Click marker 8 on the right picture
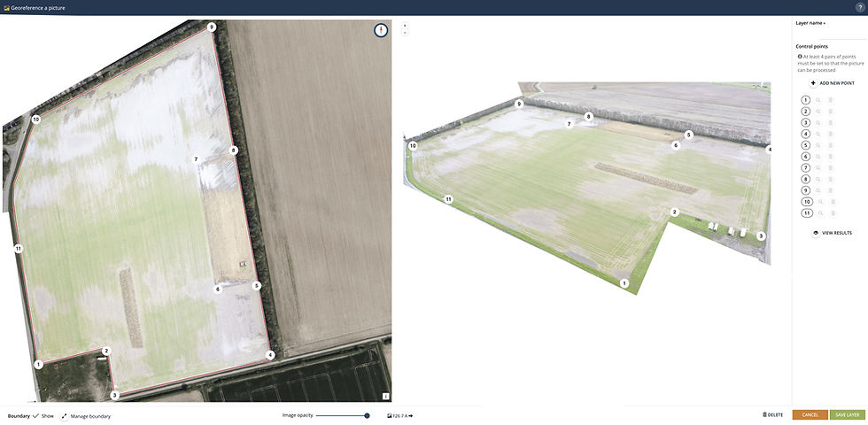The width and height of the screenshot is (868, 425). click(589, 116)
